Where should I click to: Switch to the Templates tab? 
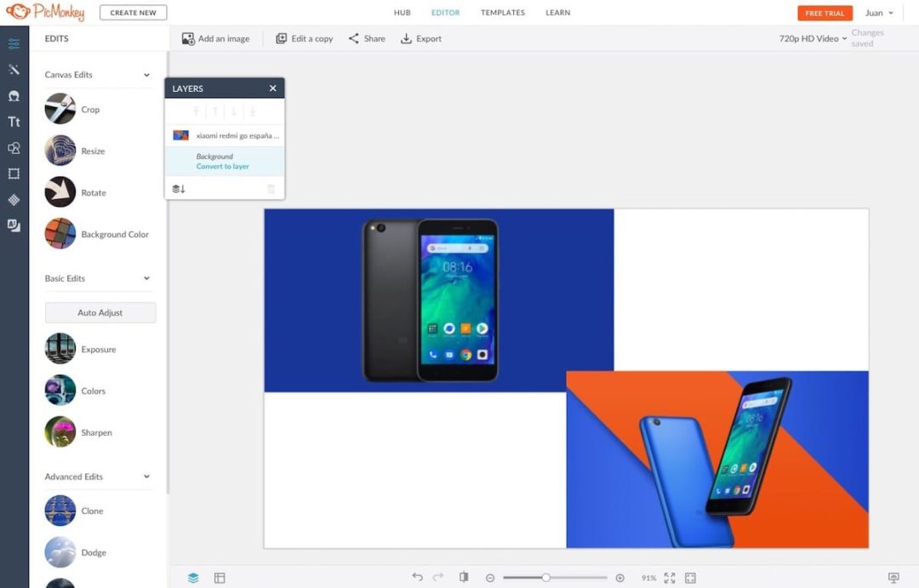[x=502, y=13]
